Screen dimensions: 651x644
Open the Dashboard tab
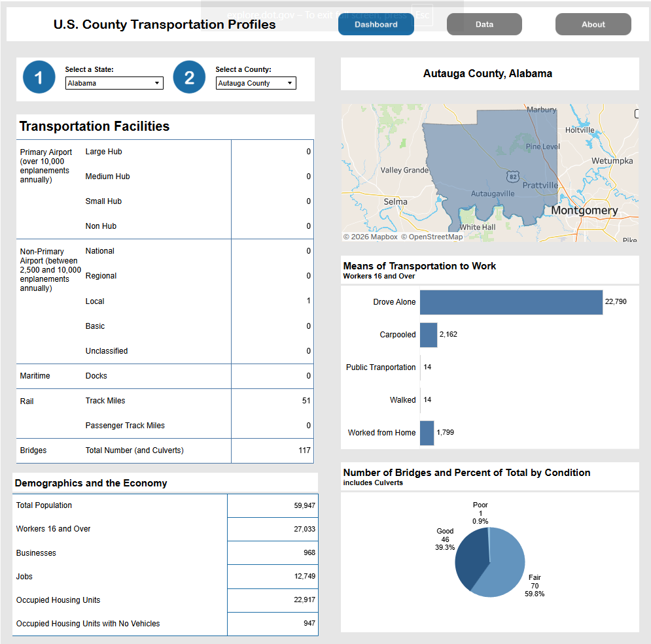pyautogui.click(x=376, y=24)
